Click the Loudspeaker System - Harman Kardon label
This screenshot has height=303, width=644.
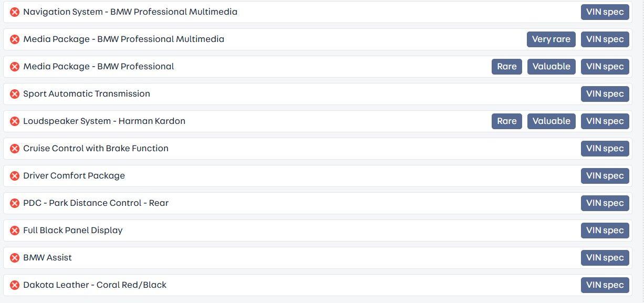(x=104, y=121)
